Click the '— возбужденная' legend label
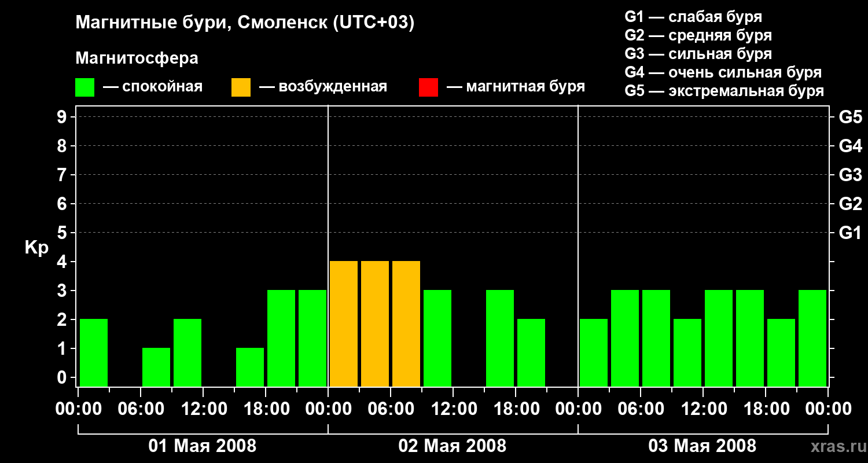This screenshot has width=868, height=463. pos(323,87)
